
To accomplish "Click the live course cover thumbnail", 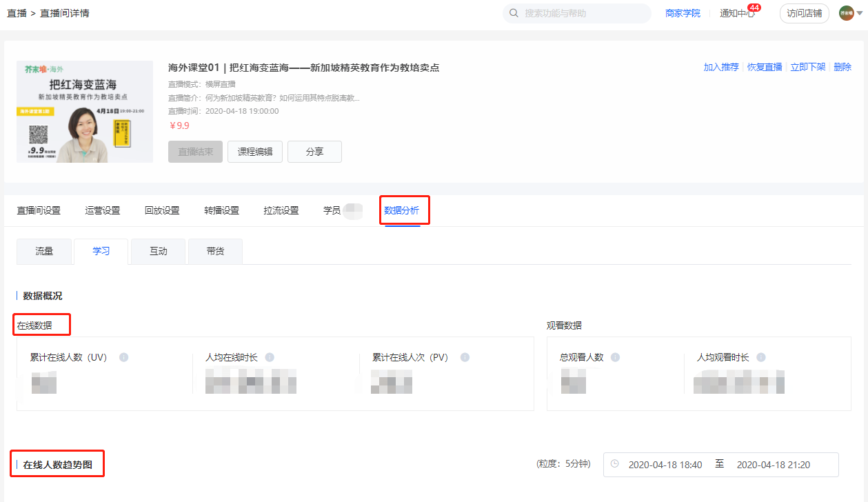I will [85, 112].
